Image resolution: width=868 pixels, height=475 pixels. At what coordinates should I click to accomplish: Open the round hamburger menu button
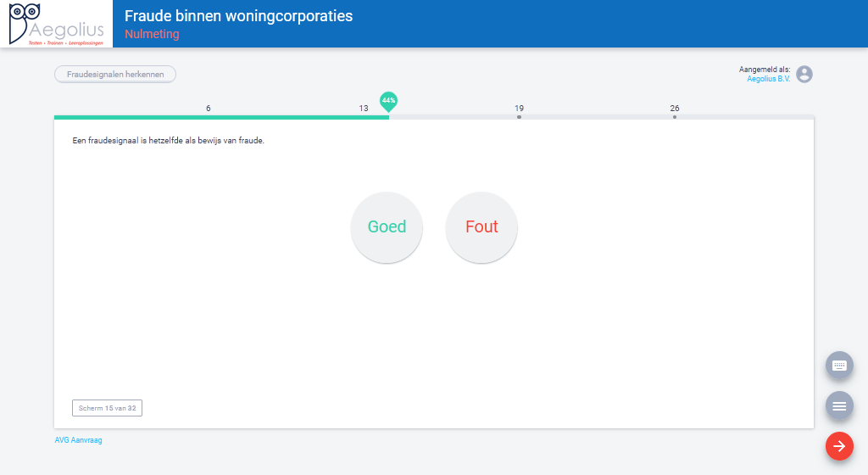tap(839, 405)
